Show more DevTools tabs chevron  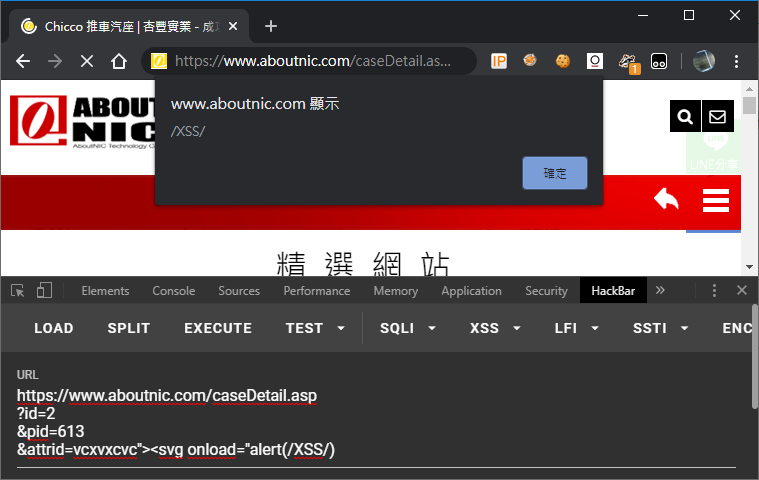point(660,290)
